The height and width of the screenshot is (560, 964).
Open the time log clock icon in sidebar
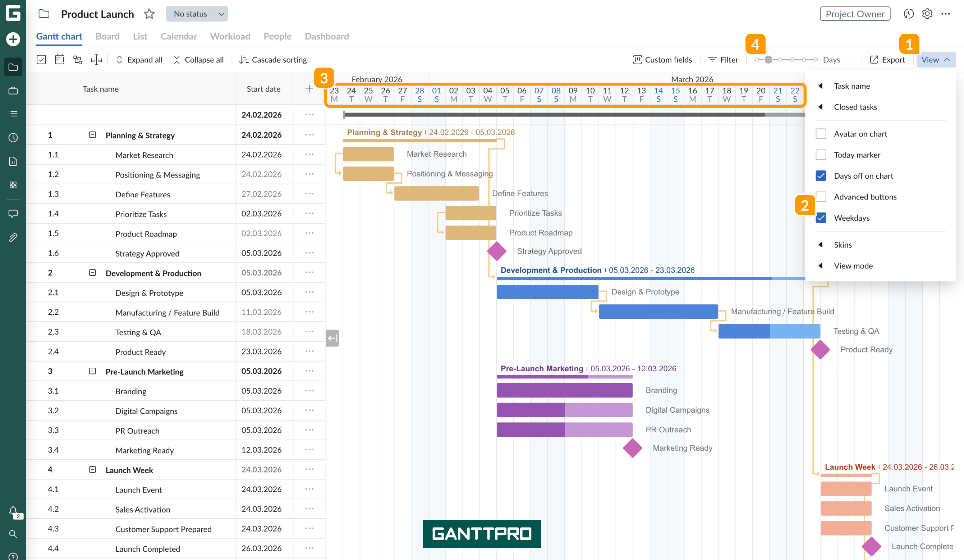13,137
